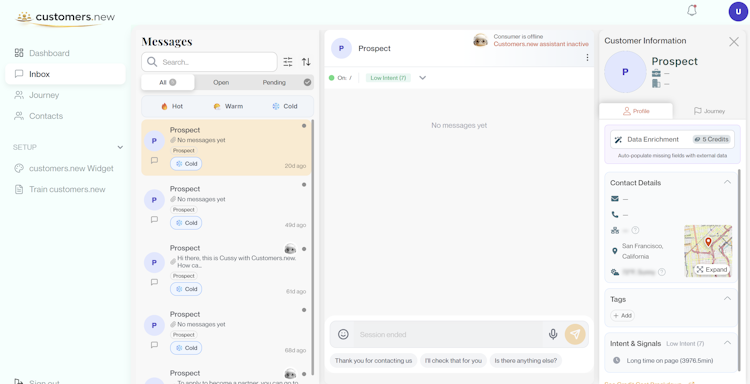Screen dimensions: 750x384
Task: Switch to the Profile tab
Action: (x=636, y=111)
